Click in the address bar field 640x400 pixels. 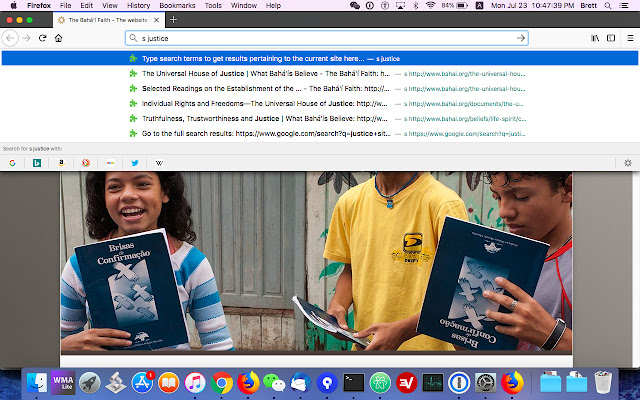point(327,38)
